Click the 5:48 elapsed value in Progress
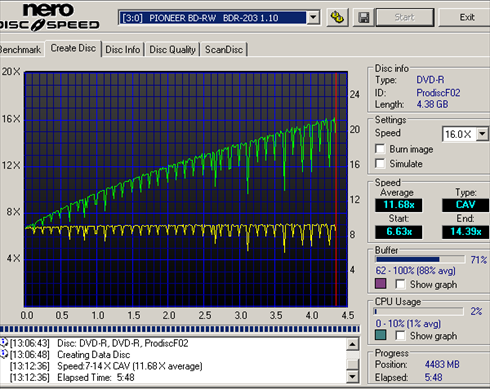This screenshot has width=490, height=389. click(x=433, y=377)
